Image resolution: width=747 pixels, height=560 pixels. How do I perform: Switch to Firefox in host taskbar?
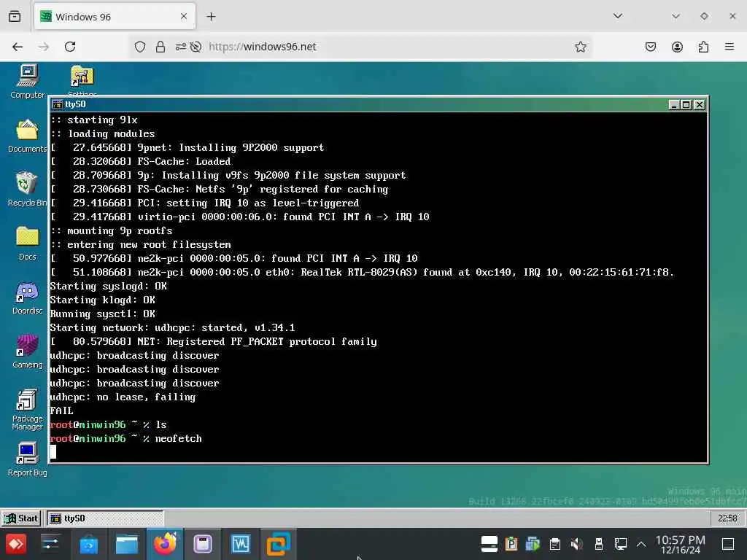[x=165, y=544]
